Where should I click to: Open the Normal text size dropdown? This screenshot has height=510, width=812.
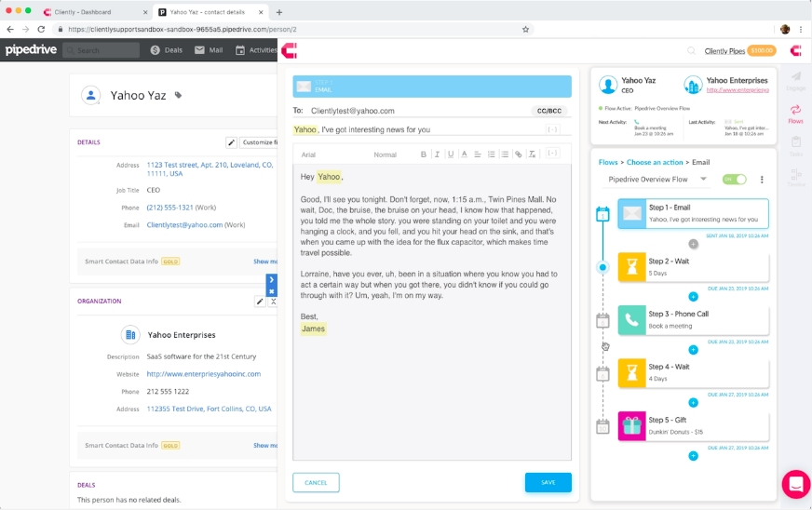coord(385,154)
